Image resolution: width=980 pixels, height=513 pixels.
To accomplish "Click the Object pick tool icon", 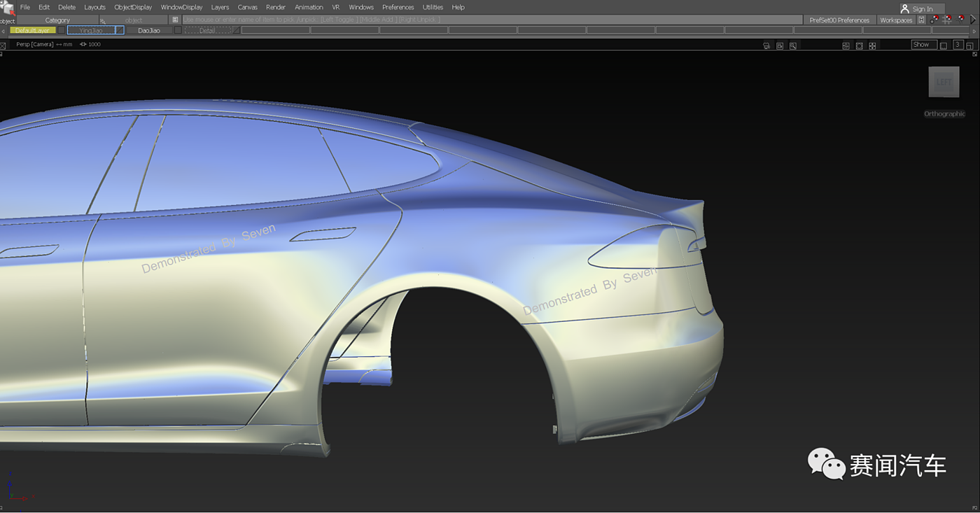I will (8, 8).
